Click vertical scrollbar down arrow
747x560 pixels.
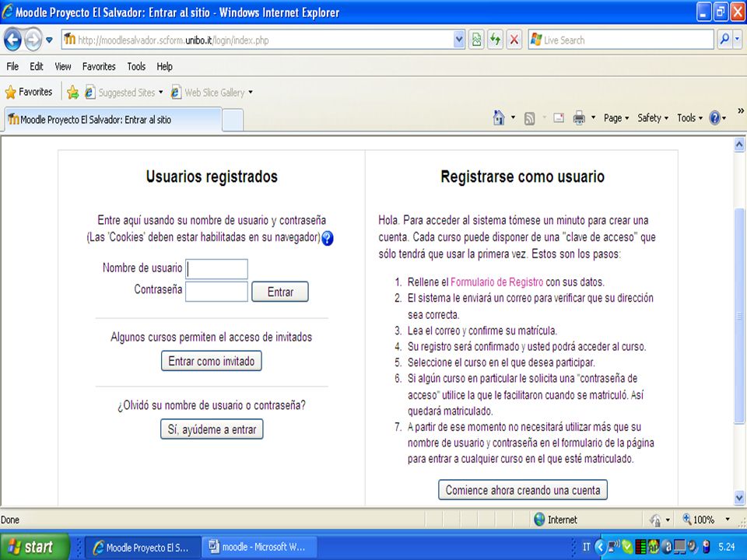pos(739,498)
